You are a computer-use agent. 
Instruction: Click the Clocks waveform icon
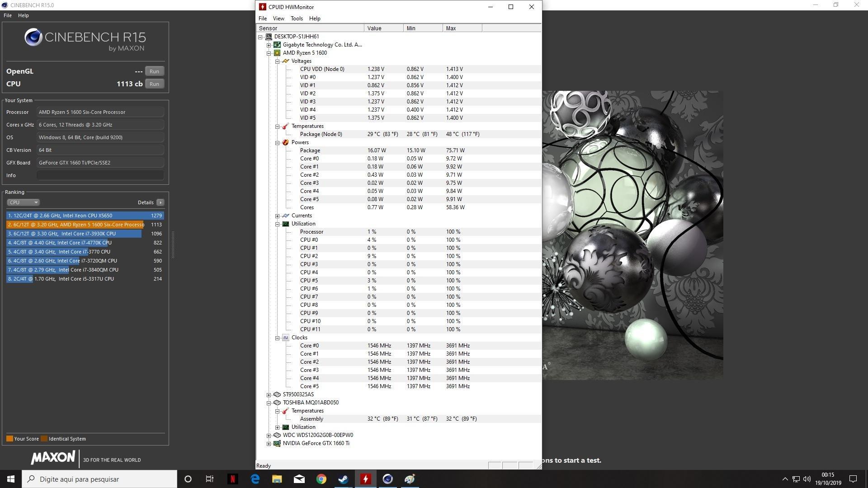(x=286, y=338)
